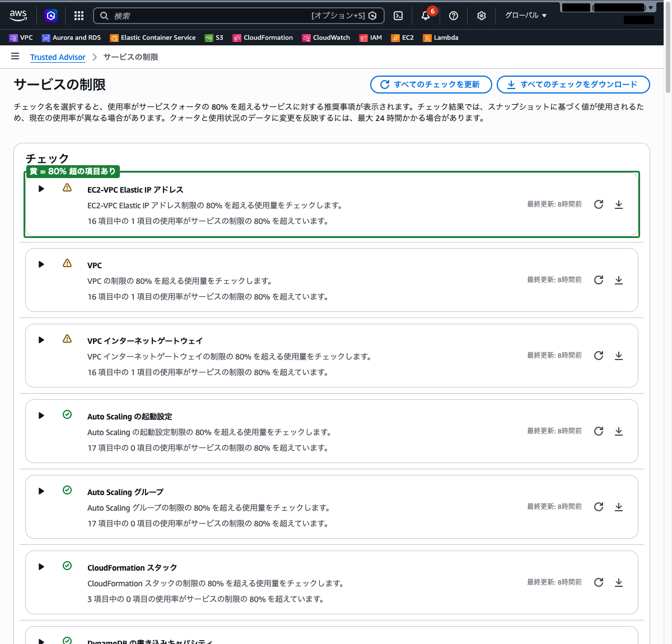The width and height of the screenshot is (672, 644).
Task: Open the VPC bookmark shortcut
Action: tap(21, 38)
